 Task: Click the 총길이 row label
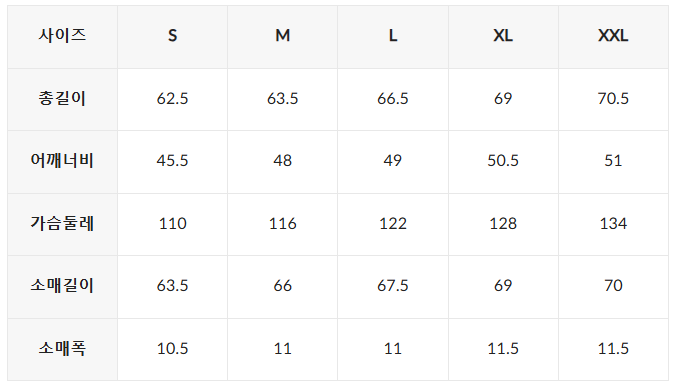point(62,99)
